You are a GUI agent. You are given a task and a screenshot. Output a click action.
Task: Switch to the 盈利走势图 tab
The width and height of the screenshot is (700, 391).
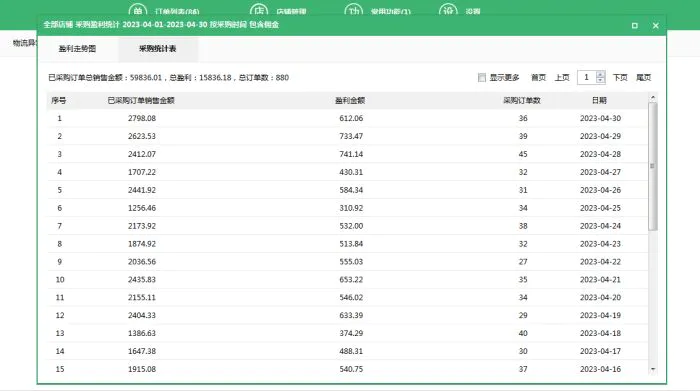[x=77, y=49]
